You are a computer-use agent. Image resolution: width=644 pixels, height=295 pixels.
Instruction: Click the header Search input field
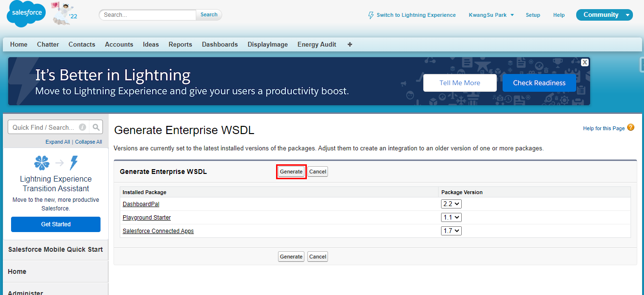tap(147, 15)
